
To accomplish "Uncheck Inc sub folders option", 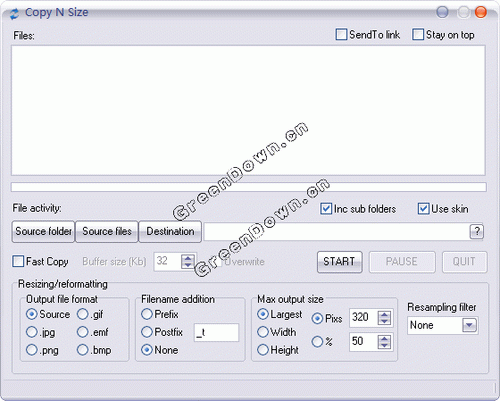I will click(326, 209).
